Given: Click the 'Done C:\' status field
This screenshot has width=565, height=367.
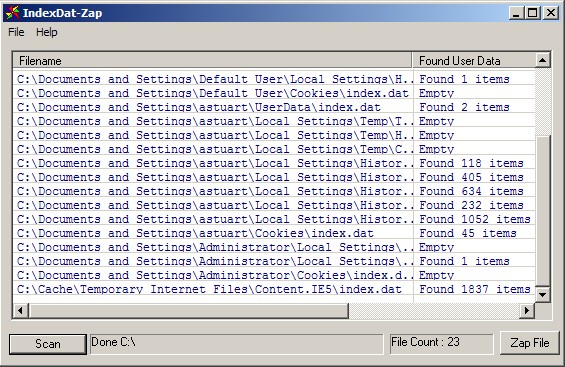Looking at the screenshot, I should [236, 344].
